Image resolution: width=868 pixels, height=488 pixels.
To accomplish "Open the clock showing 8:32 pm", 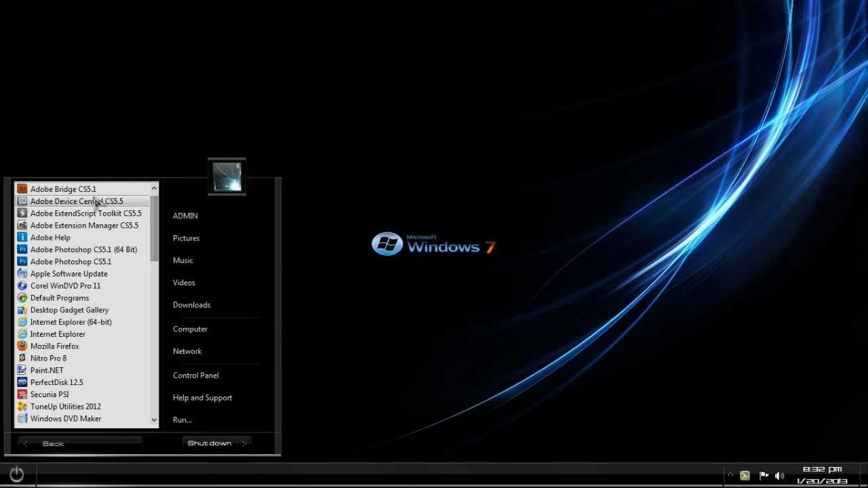I will [x=822, y=475].
